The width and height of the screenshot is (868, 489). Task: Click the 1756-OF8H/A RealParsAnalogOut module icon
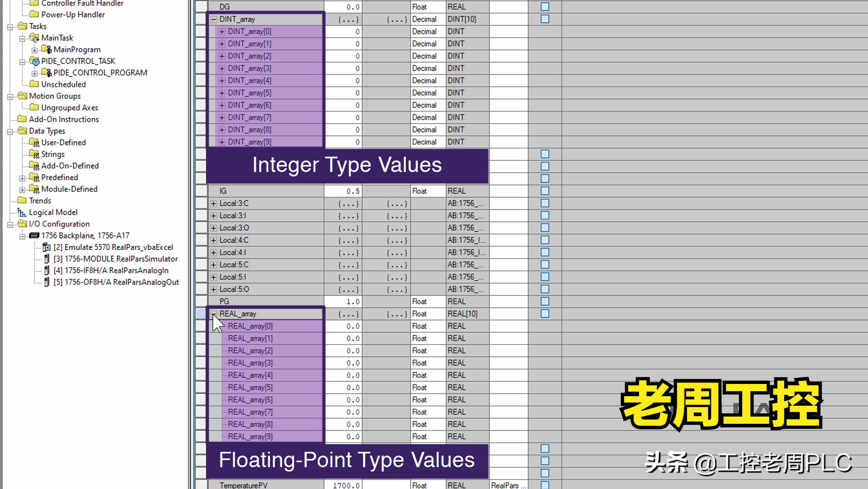click(x=47, y=282)
